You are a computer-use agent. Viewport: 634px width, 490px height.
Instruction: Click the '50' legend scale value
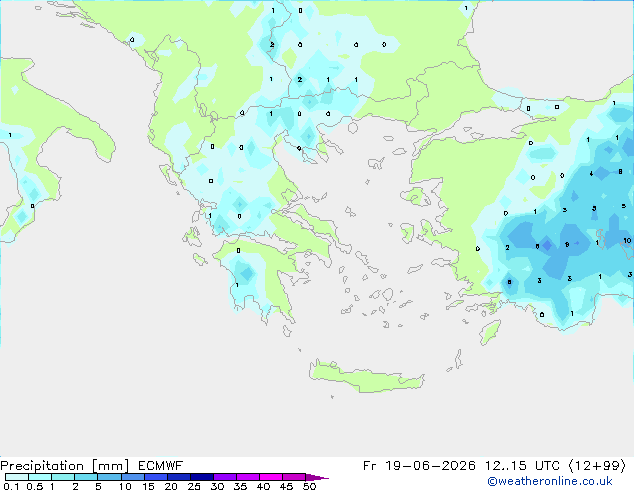coord(310,486)
